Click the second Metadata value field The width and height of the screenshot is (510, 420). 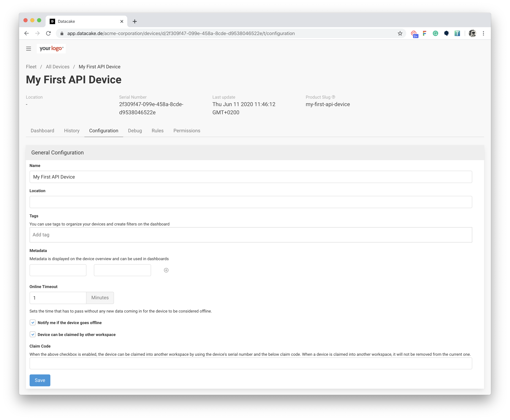coord(122,270)
